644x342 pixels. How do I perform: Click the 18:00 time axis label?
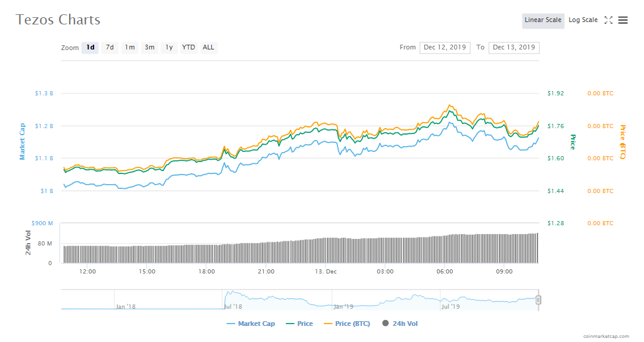tap(207, 271)
